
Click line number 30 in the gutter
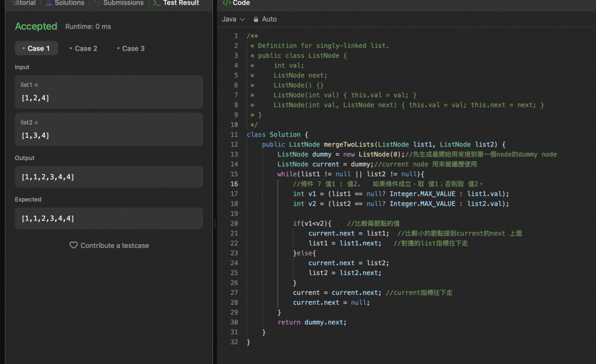(234, 322)
